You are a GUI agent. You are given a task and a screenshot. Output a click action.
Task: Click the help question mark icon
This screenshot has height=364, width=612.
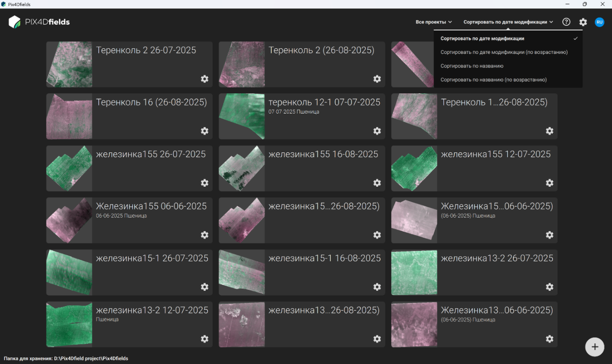point(566,22)
